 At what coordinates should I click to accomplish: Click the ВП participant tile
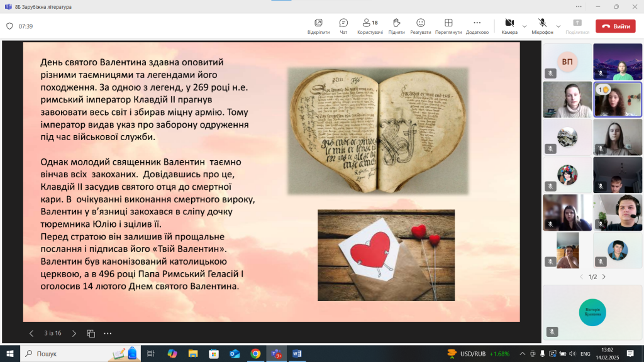coord(567,62)
